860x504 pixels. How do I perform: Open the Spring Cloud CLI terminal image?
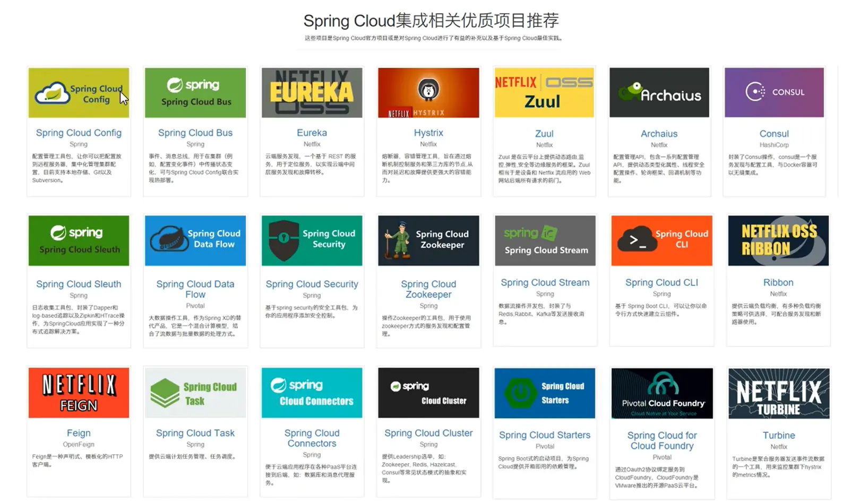point(661,240)
